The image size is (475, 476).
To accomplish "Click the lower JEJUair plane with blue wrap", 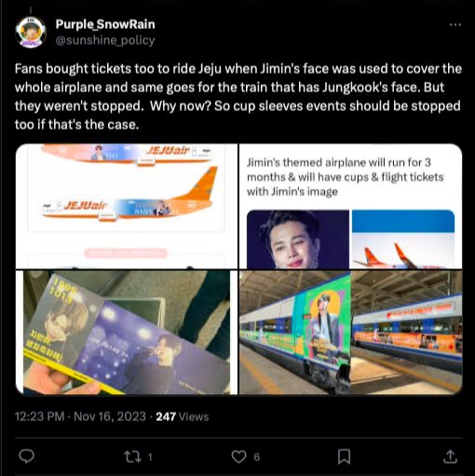I will point(129,197).
